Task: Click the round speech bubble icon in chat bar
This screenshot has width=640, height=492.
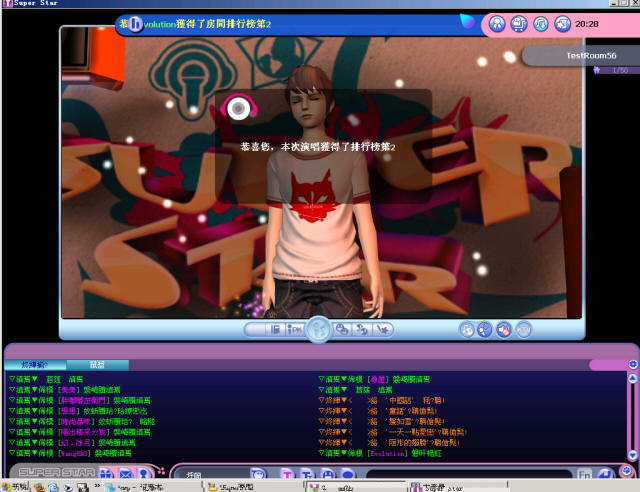Action: point(347,474)
